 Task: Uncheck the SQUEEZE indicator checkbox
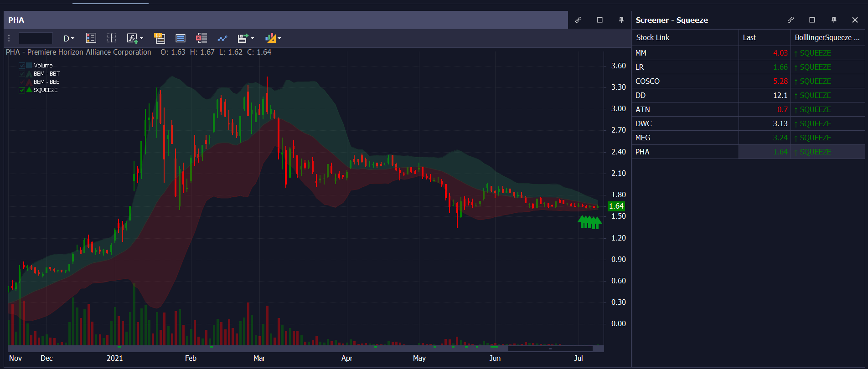[x=22, y=90]
